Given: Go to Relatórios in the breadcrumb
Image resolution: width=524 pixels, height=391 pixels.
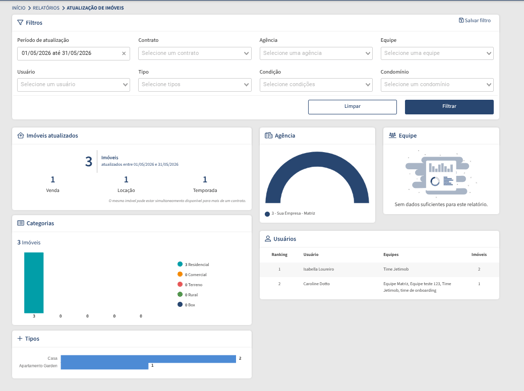Looking at the screenshot, I should click(46, 8).
